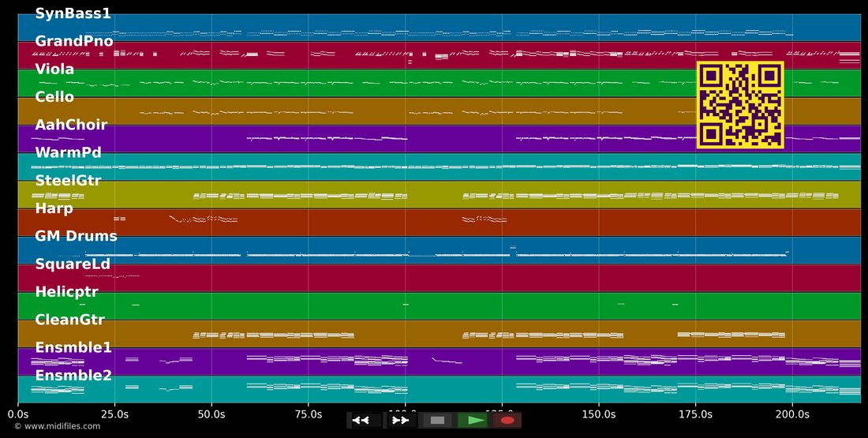
Task: Select the GrandPno track label
Action: (x=74, y=42)
